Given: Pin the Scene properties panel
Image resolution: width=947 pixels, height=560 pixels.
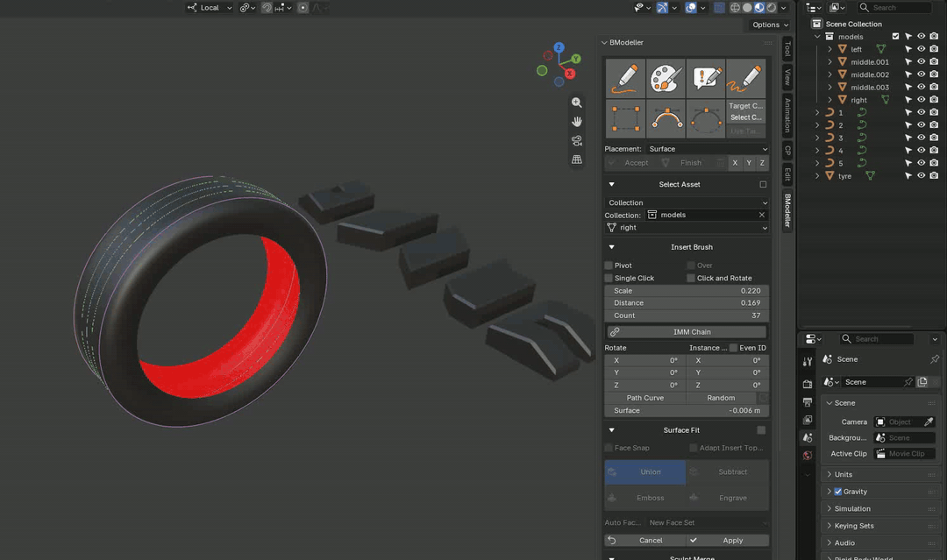Looking at the screenshot, I should (935, 359).
